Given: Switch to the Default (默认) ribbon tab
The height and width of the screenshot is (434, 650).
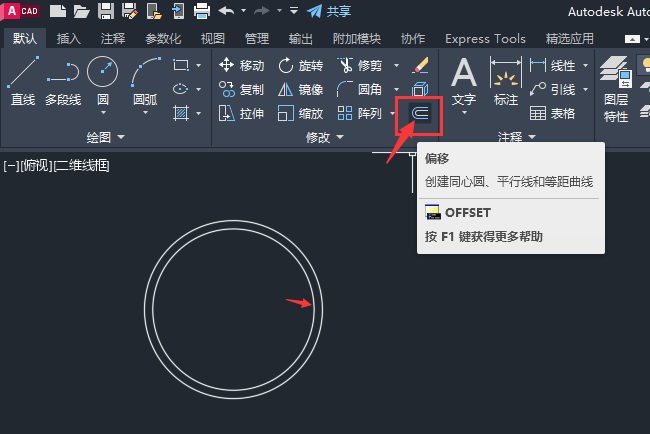Looking at the screenshot, I should [x=25, y=39].
